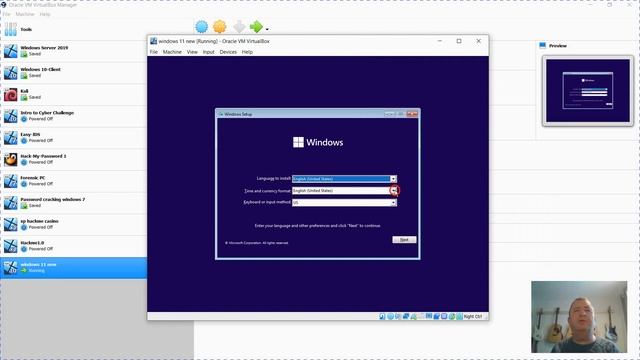Click the Right Ctrl host key label
The height and width of the screenshot is (360, 640).
pyautogui.click(x=473, y=316)
